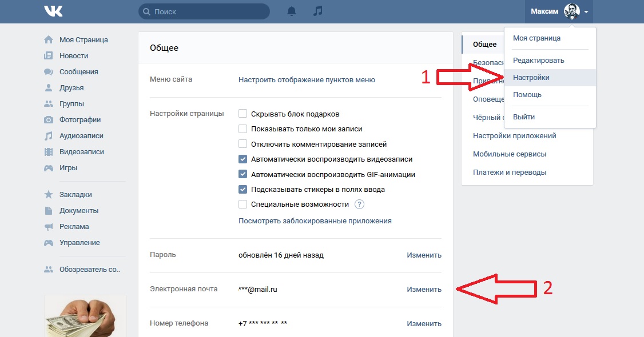Click the help question mark near Специальные возможности
The image size is (644, 337).
tap(360, 204)
